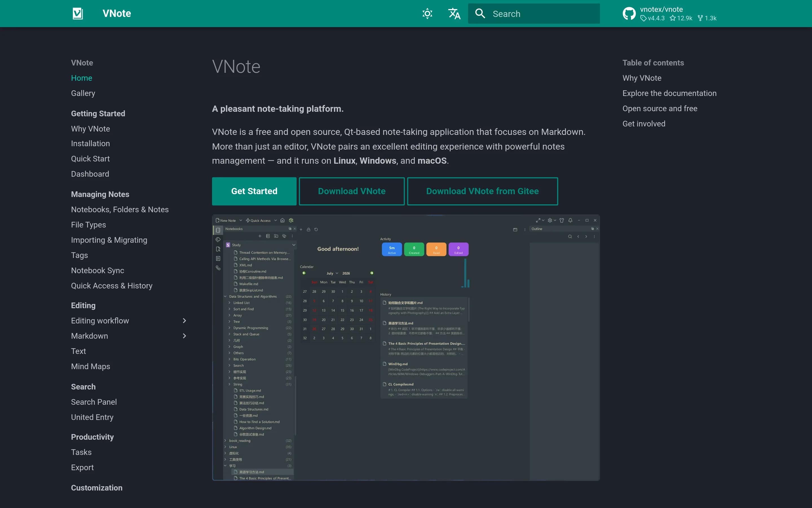Expand the Editing workflow section chevron
This screenshot has width=812, height=508.
coord(184,321)
